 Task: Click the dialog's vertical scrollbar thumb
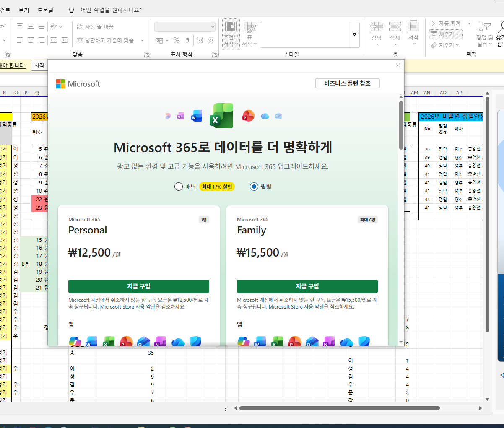pos(401,125)
